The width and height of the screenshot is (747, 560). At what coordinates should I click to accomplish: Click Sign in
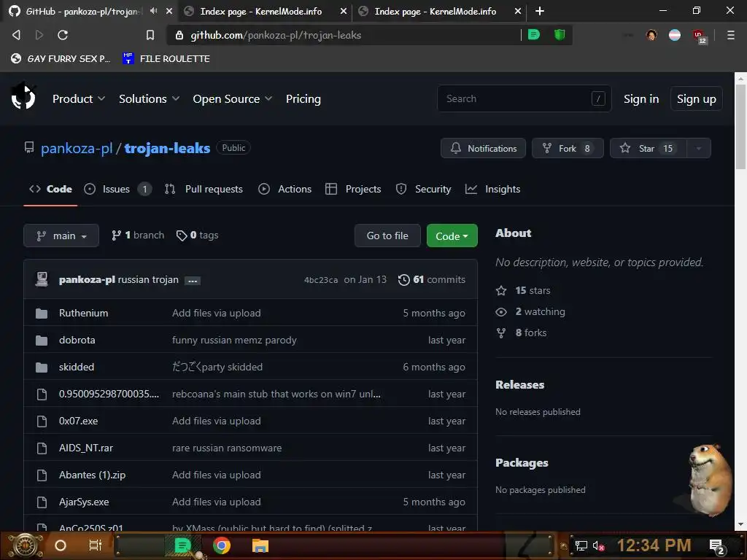point(640,98)
